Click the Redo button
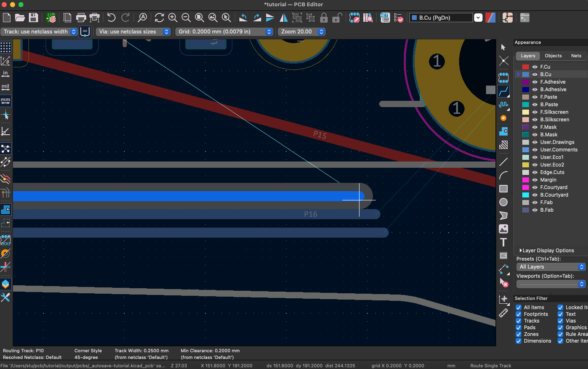Screen dimensions: 588x369 pyautogui.click(x=125, y=18)
